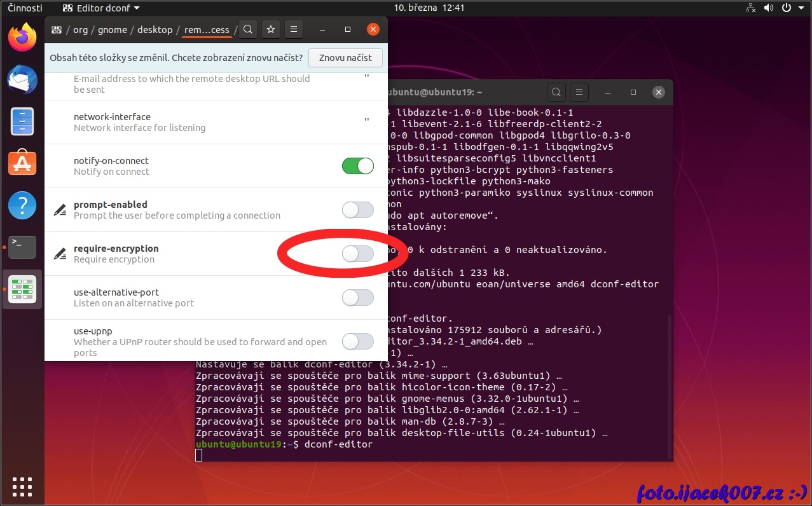This screenshot has width=812, height=506.
Task: Select the gnome path segment
Action: coord(112,30)
